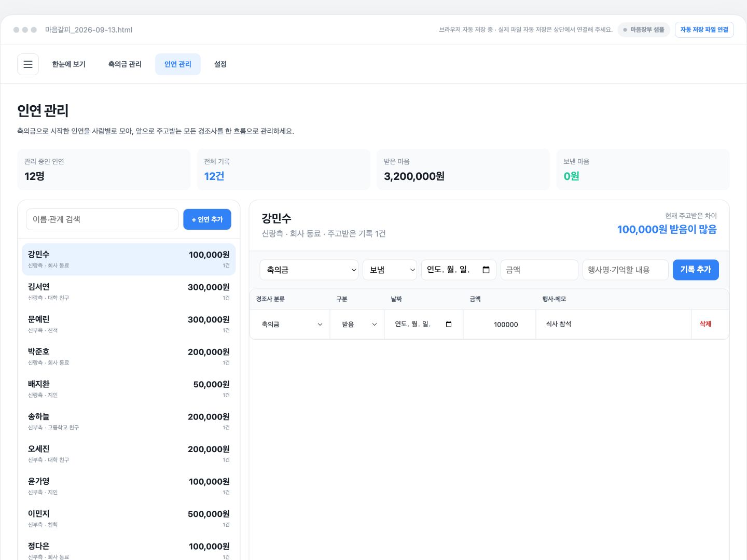
Task: Click the 인연 관리 page heading
Action: coord(43,110)
